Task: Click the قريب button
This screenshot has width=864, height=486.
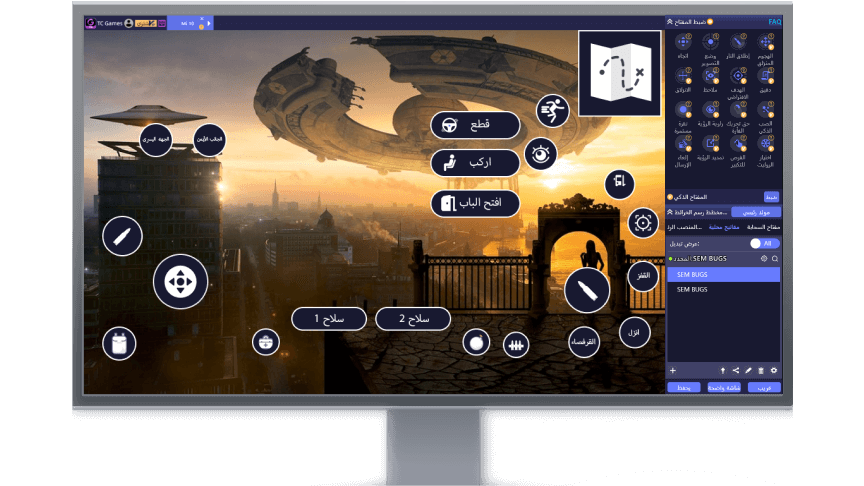Action: coord(764,387)
